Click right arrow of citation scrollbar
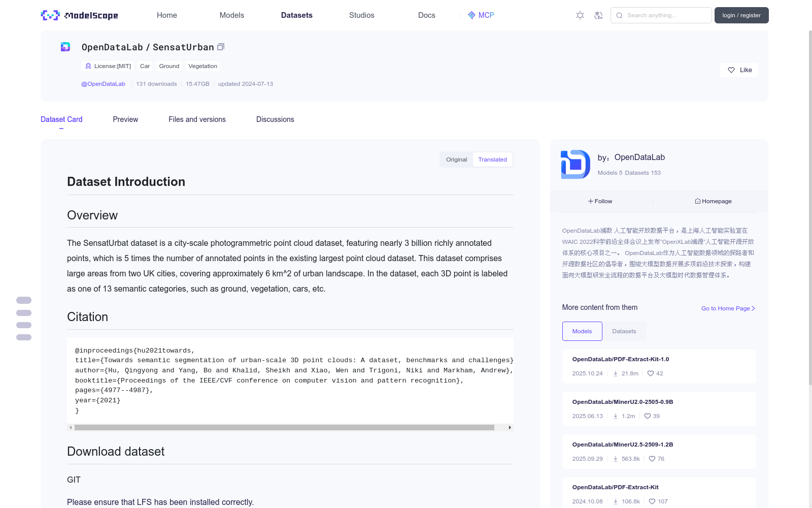The width and height of the screenshot is (812, 508). (510, 428)
